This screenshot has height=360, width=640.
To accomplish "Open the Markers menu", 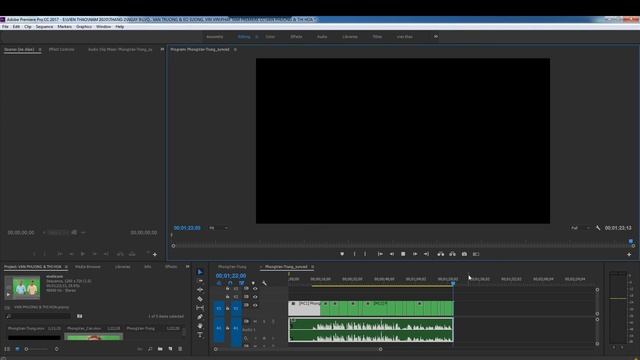I will pyautogui.click(x=64, y=27).
